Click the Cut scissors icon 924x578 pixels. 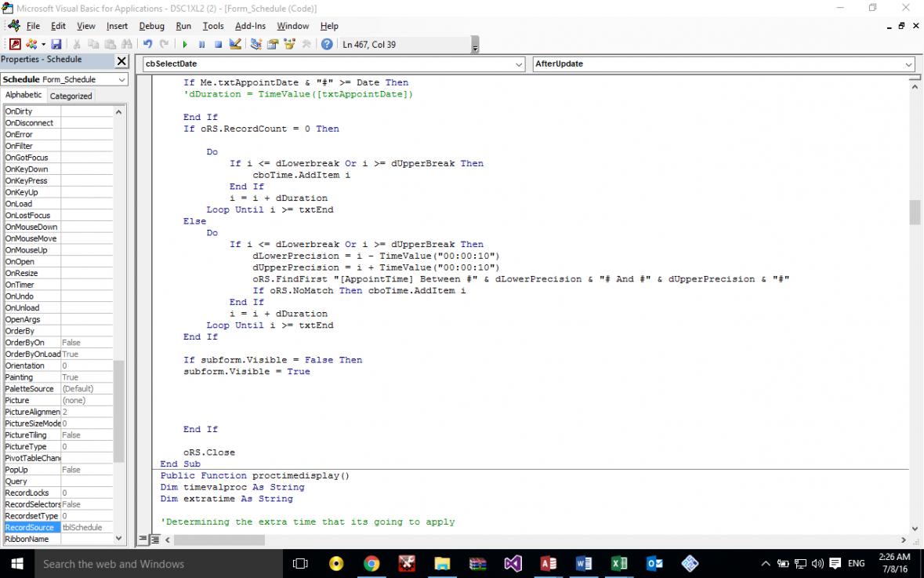coord(77,44)
